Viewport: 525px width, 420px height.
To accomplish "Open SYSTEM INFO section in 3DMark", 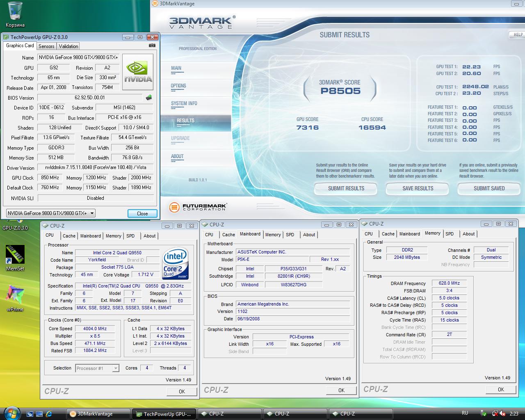I will 184,104.
